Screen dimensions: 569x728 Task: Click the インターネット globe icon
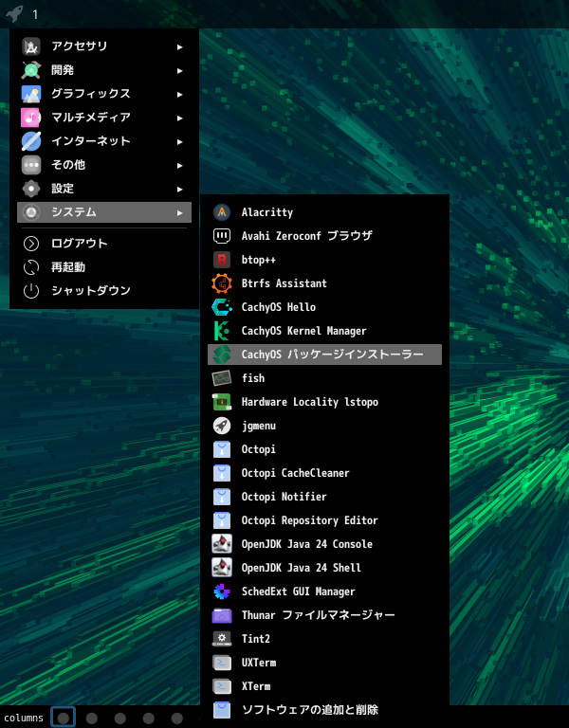coord(31,141)
